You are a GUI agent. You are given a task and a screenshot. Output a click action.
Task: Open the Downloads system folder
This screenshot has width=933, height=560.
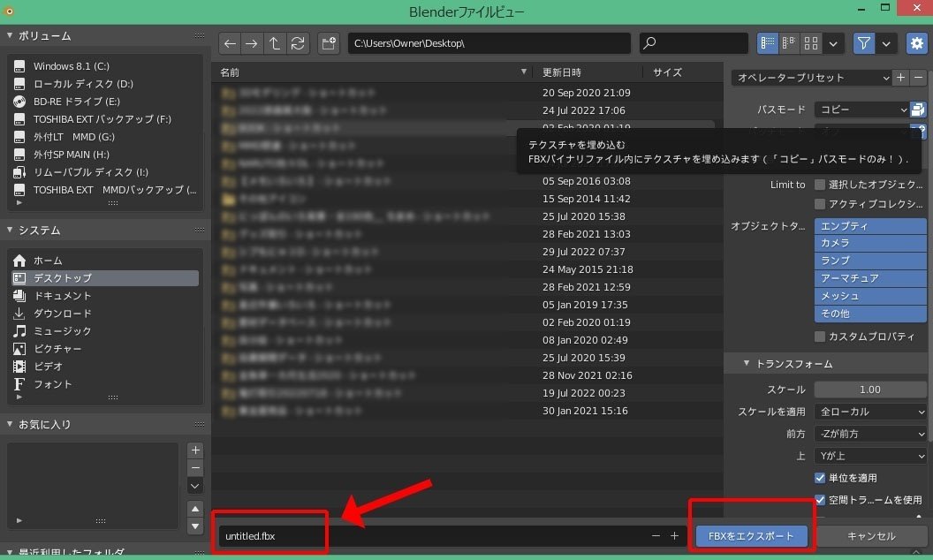pyautogui.click(x=105, y=314)
